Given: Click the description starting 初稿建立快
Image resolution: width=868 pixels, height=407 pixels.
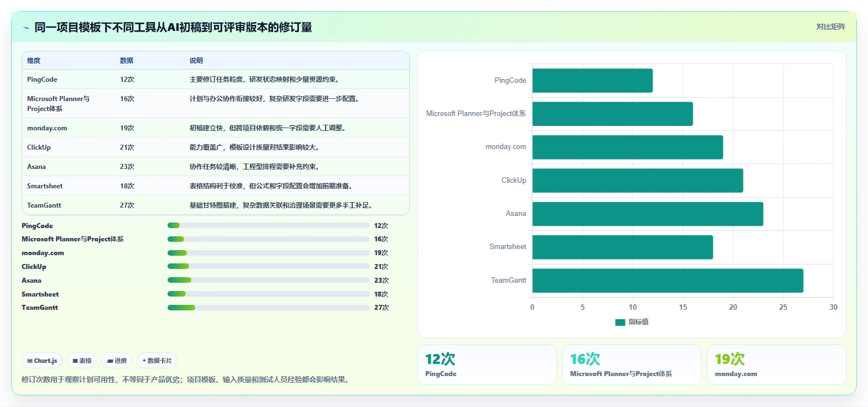Looking at the screenshot, I should point(269,128).
